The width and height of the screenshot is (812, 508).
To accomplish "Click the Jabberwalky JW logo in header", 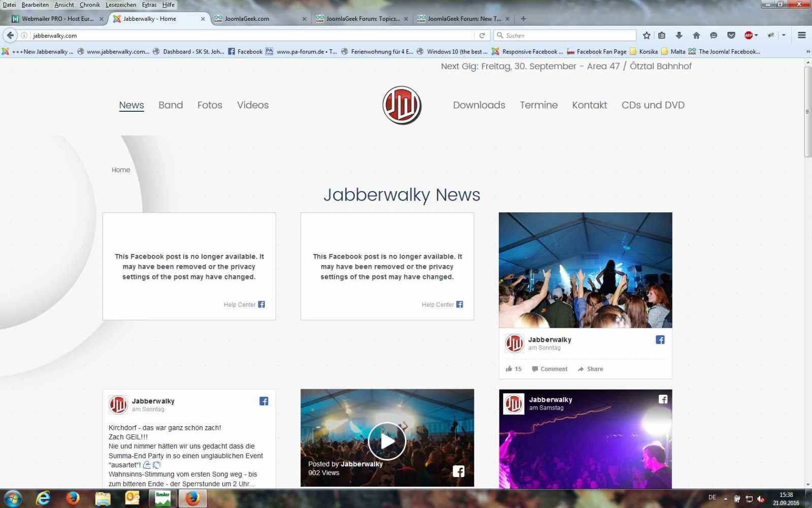I will (x=402, y=105).
